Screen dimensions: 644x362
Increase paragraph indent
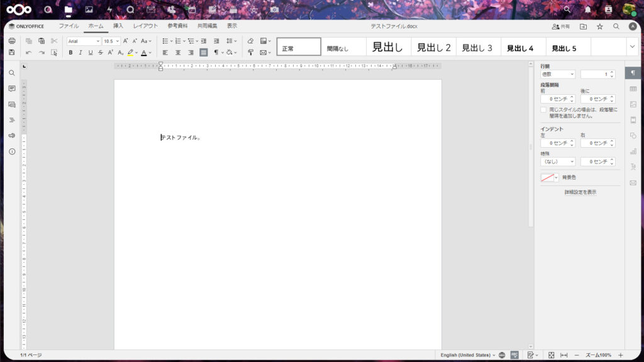[x=216, y=41]
